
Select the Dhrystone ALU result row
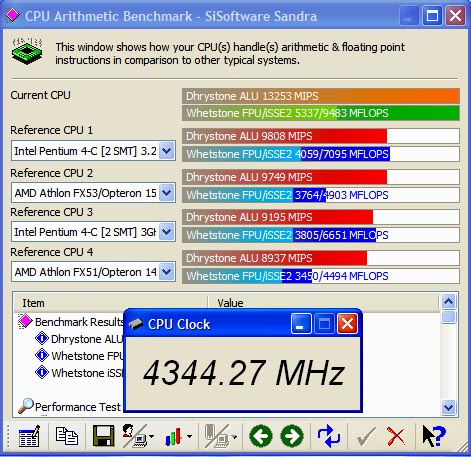coord(87,339)
